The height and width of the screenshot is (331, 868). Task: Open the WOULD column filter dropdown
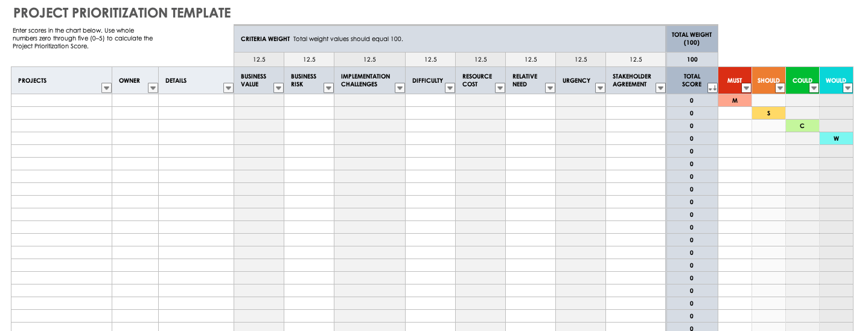click(847, 88)
